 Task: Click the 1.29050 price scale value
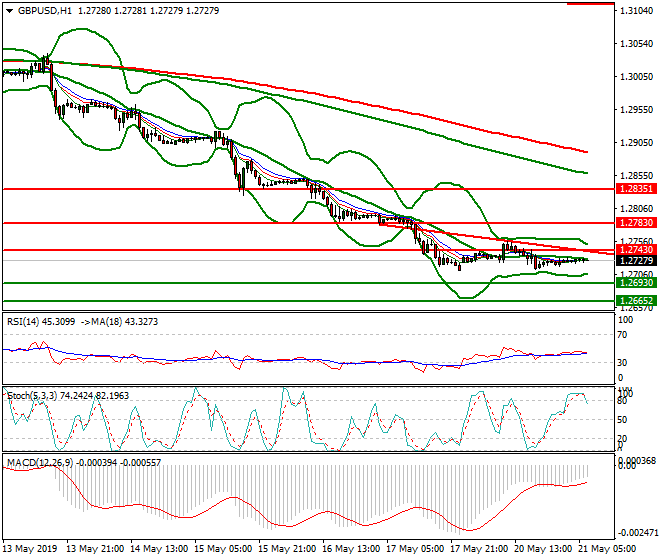[x=637, y=143]
